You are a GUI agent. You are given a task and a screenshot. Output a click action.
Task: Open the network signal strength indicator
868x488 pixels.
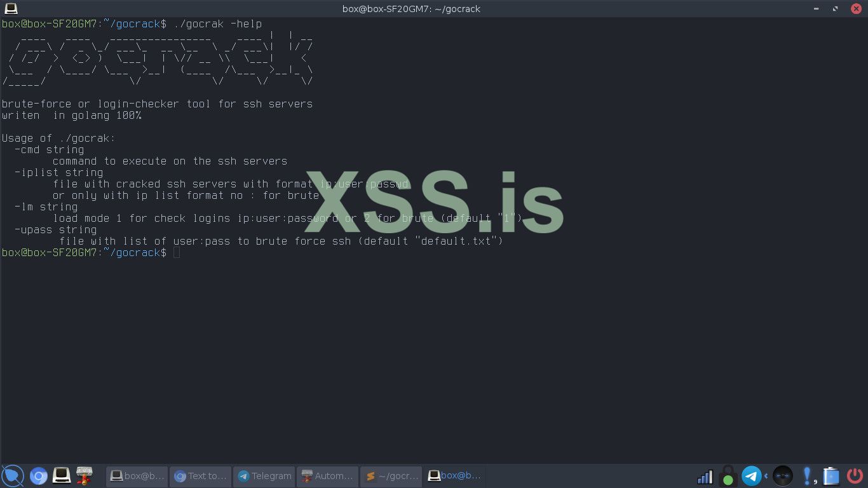(x=705, y=477)
